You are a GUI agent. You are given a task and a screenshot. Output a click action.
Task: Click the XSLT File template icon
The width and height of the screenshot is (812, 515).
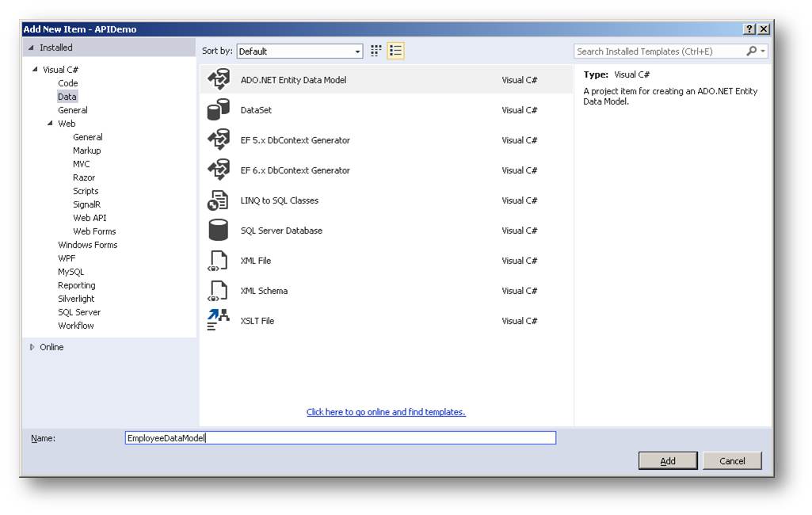click(x=218, y=319)
